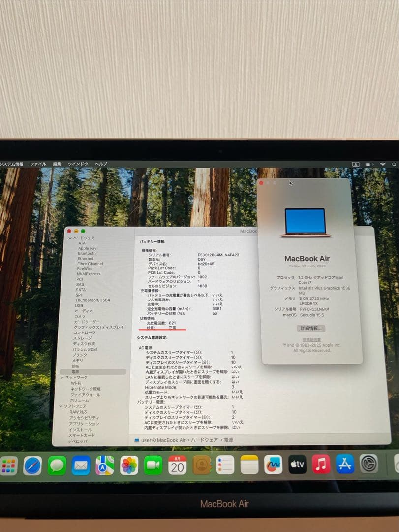399x532 pixels.
Task: Select メモリ in the sidebar
Action: click(x=77, y=360)
